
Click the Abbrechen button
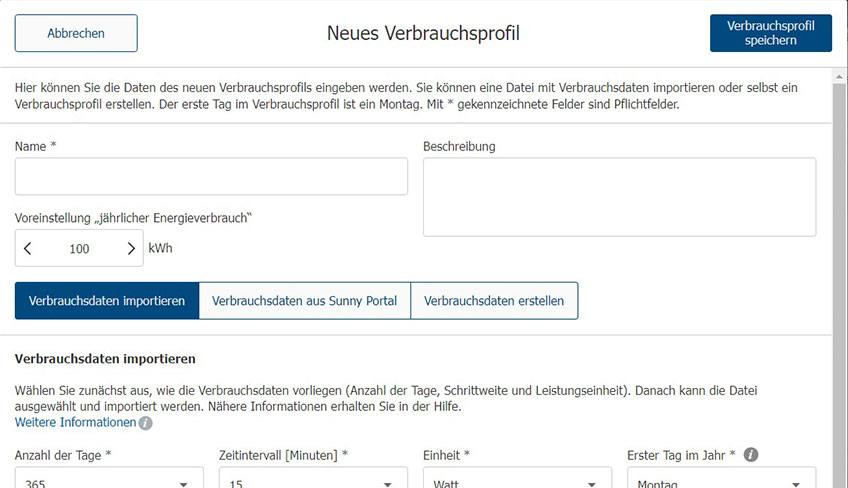coord(76,33)
